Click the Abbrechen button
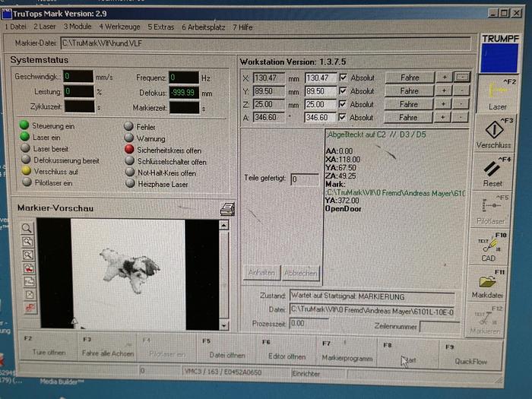The image size is (532, 399). pyautogui.click(x=301, y=273)
